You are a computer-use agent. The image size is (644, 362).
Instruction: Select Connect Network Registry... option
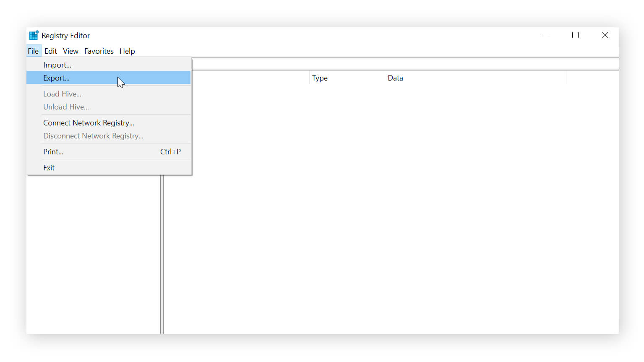pyautogui.click(x=108, y=123)
